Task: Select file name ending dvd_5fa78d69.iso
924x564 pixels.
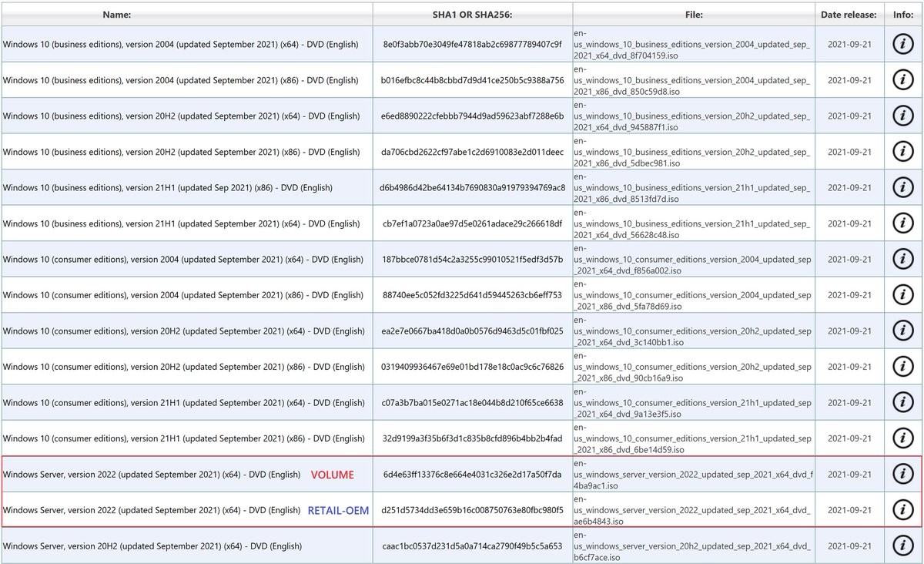Action: (x=693, y=295)
